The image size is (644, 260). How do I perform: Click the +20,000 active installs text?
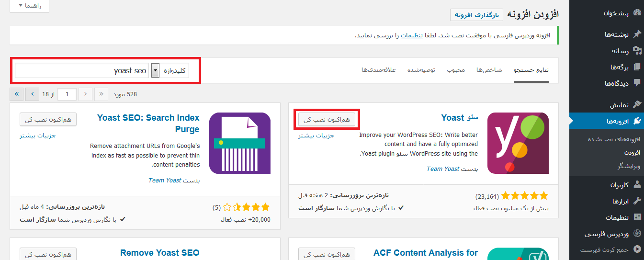click(x=246, y=220)
